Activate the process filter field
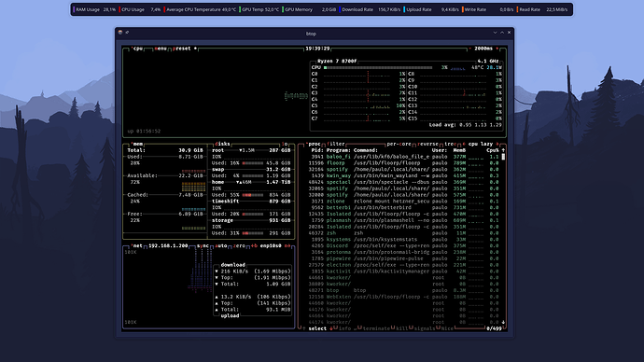Screen dimensions: 644x362 (x=336, y=144)
